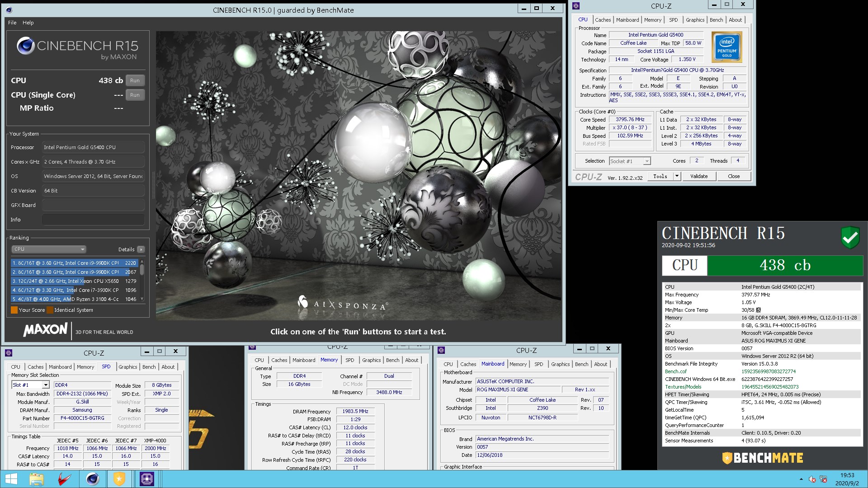Switch to Mainboard tab in top-right CPU-Z

(x=627, y=20)
